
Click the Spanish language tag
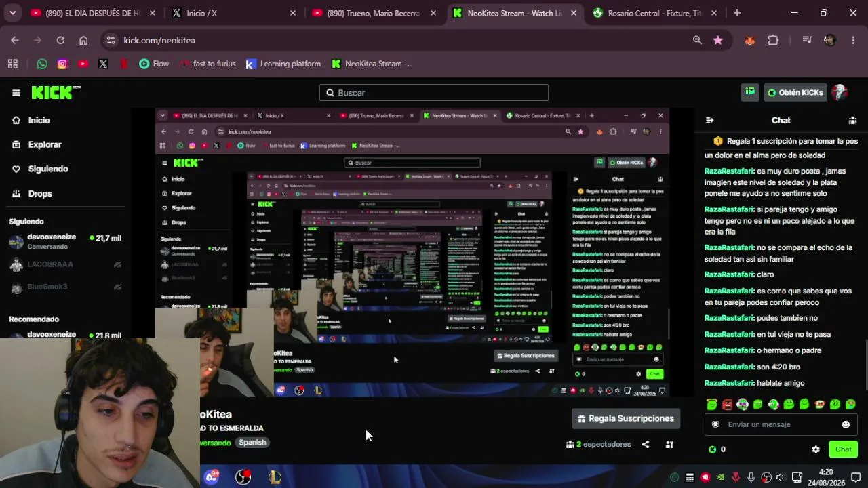(252, 442)
